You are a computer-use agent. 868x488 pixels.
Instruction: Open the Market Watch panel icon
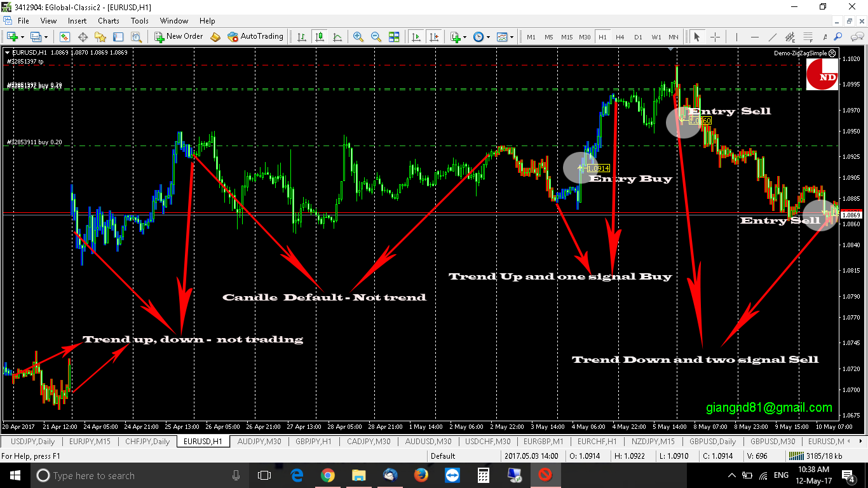(x=65, y=37)
